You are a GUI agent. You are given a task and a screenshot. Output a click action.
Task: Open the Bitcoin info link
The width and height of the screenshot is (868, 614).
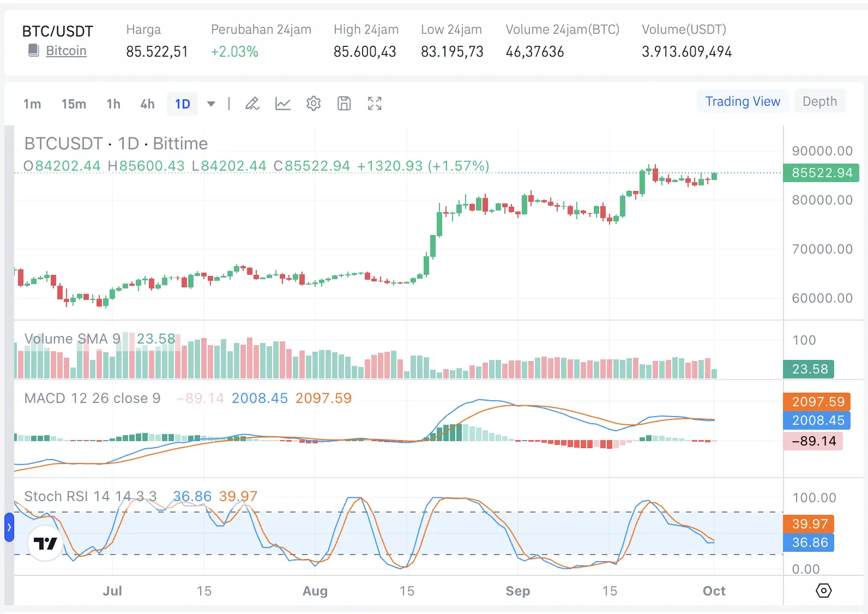(x=66, y=51)
